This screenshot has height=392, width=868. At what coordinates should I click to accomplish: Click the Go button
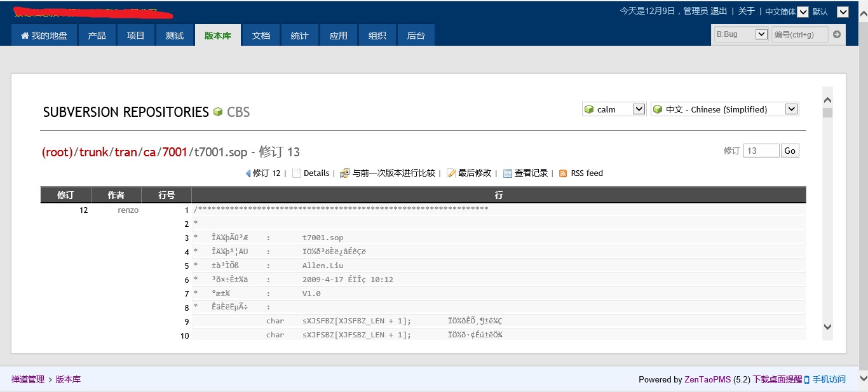tap(790, 151)
